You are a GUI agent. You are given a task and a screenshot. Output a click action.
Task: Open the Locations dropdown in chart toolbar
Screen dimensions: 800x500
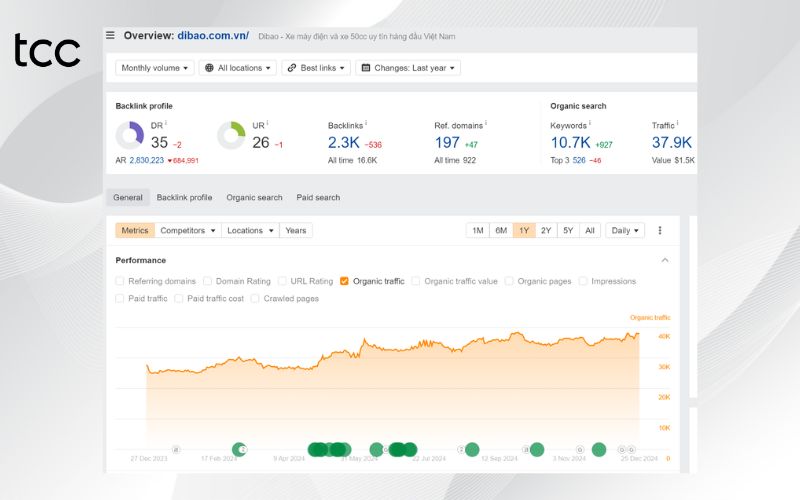(250, 231)
